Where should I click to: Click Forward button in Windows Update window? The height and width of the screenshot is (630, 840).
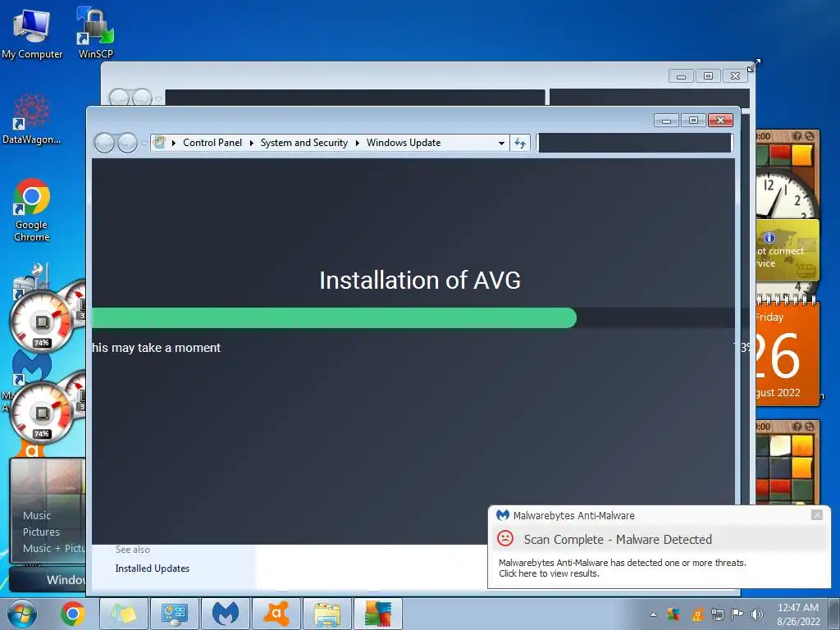127,143
